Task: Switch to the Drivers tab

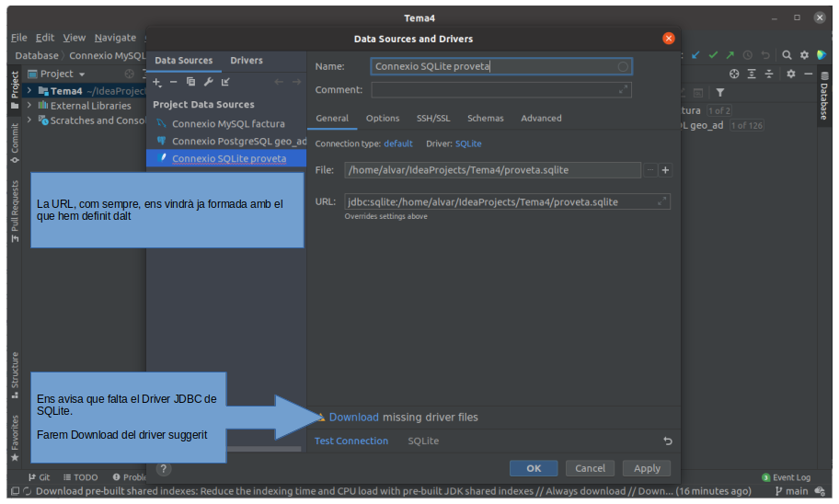Action: coord(247,61)
